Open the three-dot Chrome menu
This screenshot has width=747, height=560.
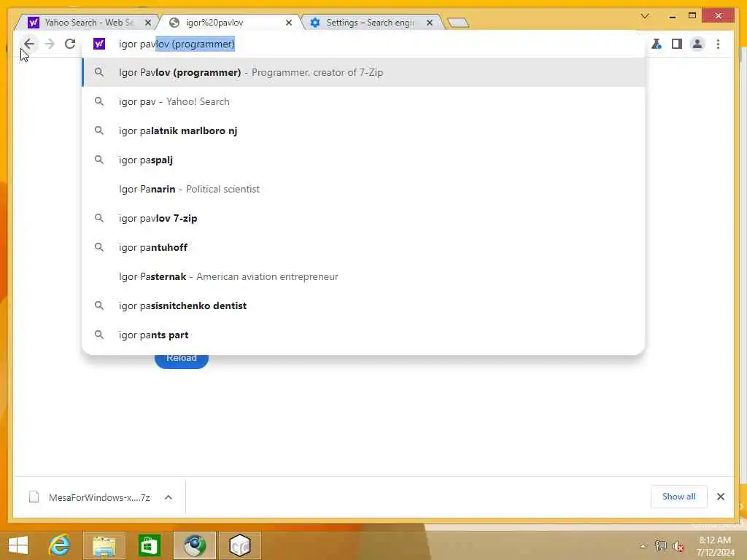tap(718, 44)
